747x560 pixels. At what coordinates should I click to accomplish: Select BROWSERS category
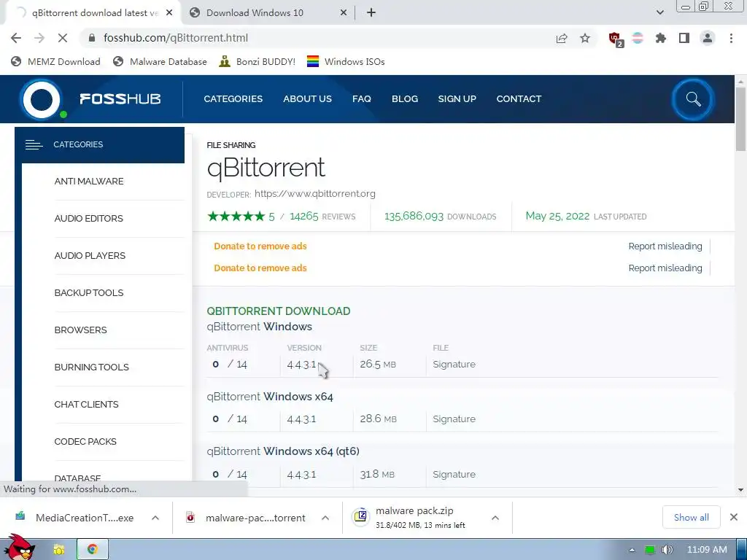pos(80,330)
